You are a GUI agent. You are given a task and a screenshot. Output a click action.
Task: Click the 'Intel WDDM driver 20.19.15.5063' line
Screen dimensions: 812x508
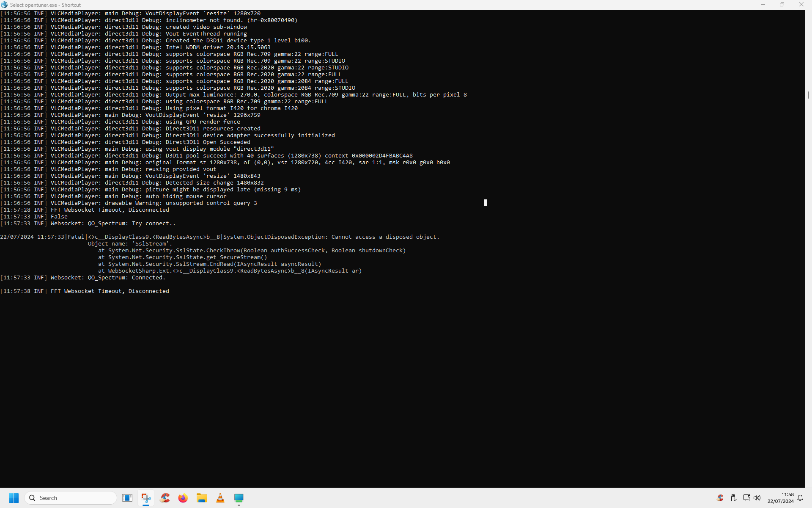[x=135, y=47]
